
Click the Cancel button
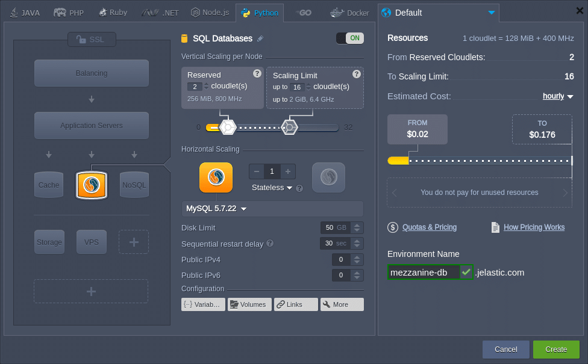(x=506, y=350)
